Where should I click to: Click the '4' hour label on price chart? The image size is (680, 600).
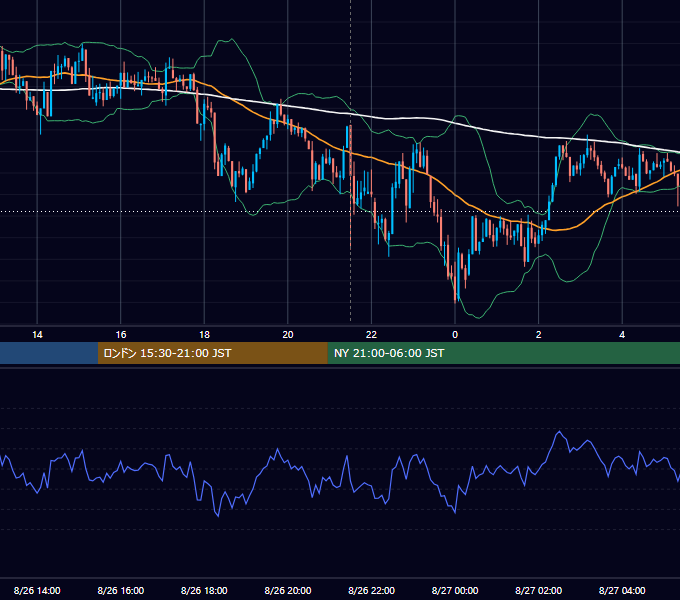coord(622,335)
